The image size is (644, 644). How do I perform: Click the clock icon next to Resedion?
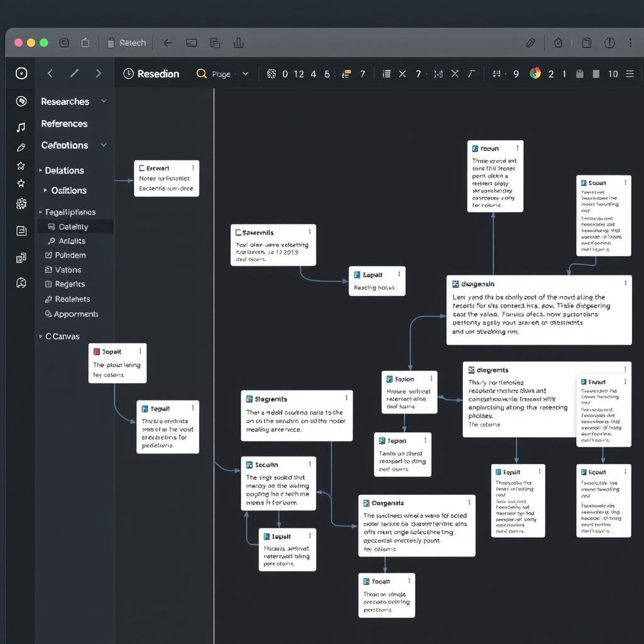tap(128, 74)
